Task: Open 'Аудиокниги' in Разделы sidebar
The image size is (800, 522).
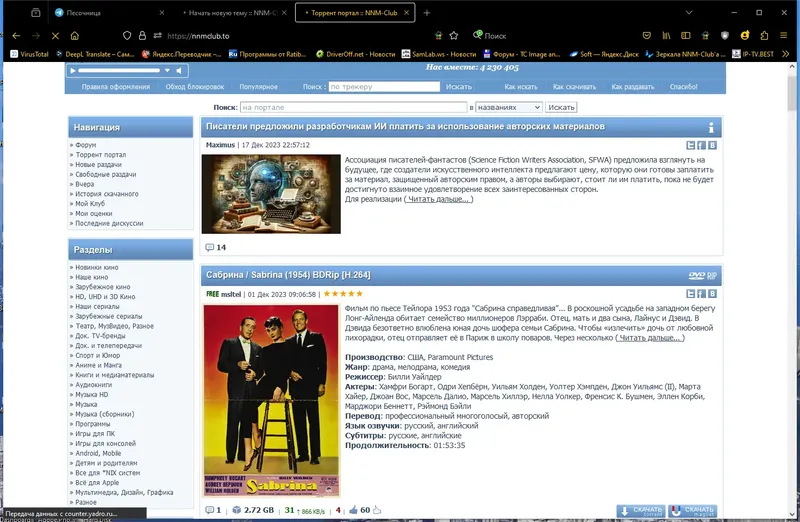Action: tap(94, 385)
